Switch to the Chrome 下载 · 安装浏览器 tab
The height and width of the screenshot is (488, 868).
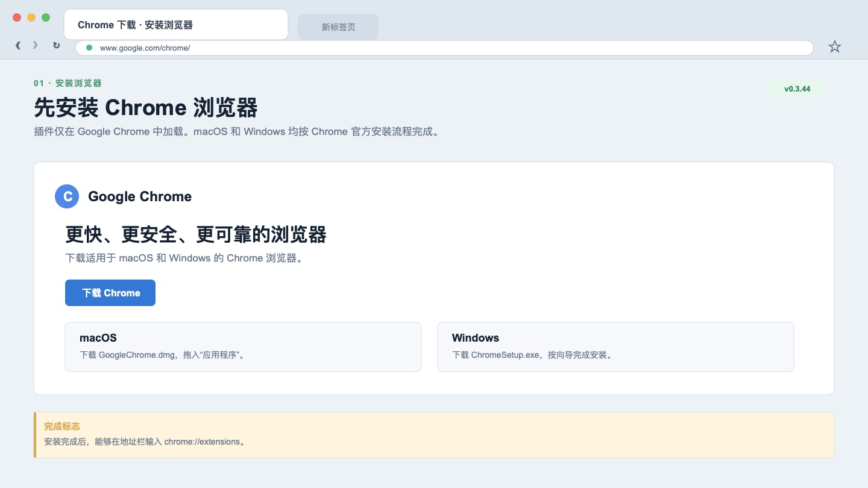coord(176,25)
